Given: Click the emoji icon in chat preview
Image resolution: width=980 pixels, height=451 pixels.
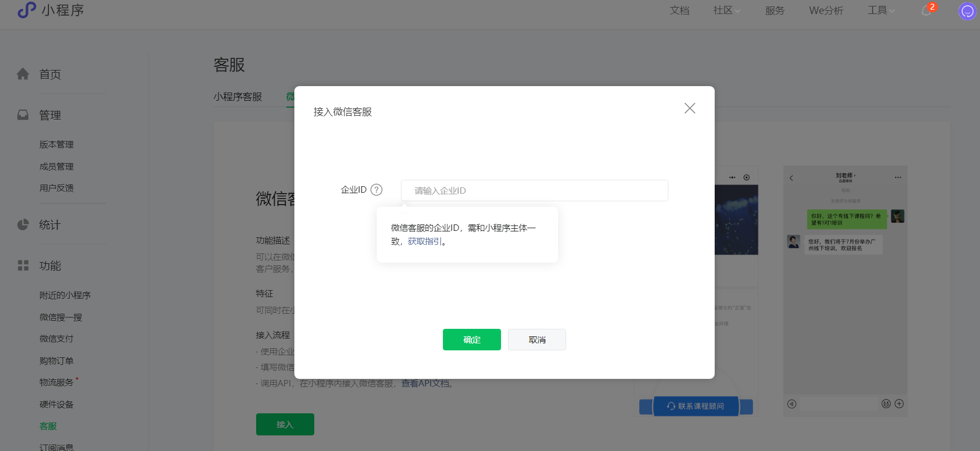Looking at the screenshot, I should [886, 404].
